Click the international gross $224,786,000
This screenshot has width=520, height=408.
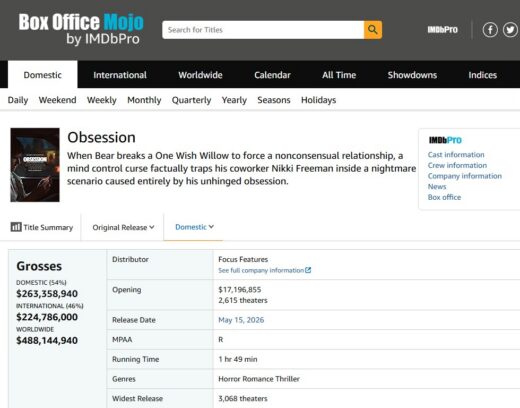[47, 317]
